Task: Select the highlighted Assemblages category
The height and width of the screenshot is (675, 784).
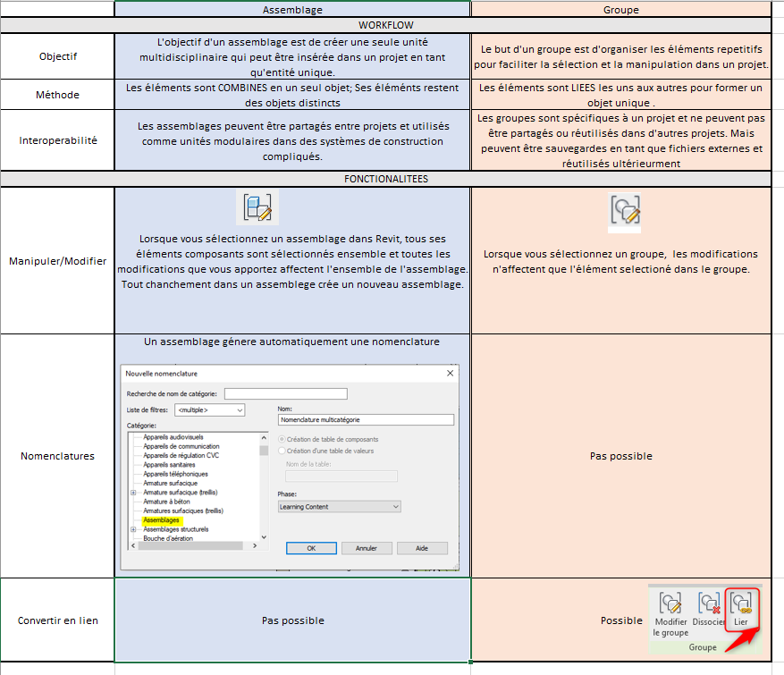Action: pyautogui.click(x=162, y=520)
